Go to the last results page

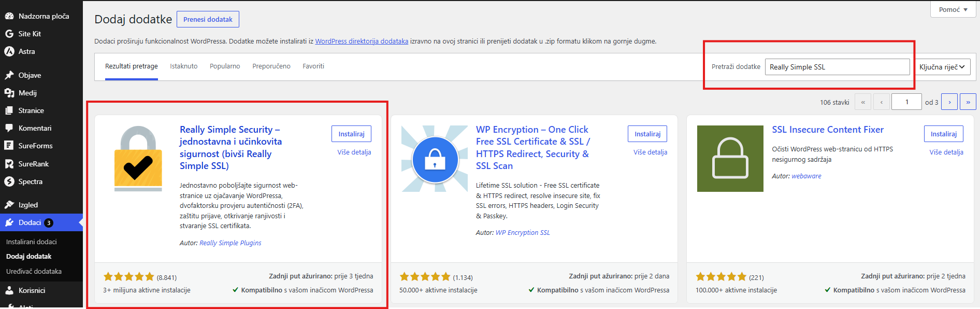[968, 102]
